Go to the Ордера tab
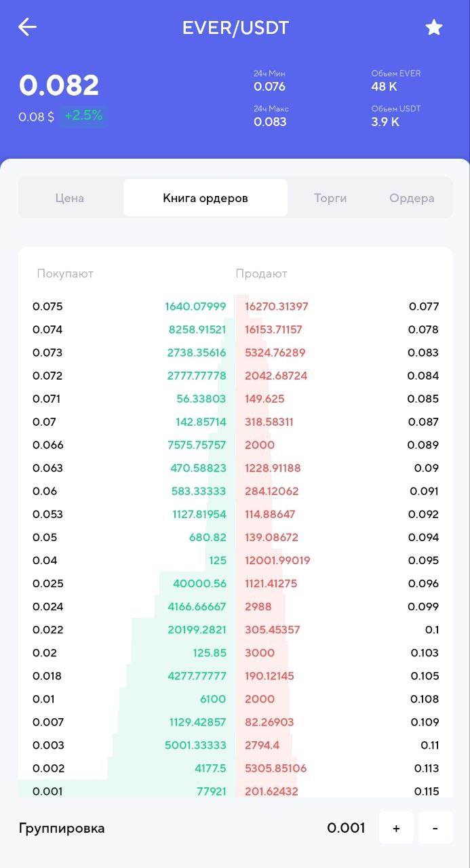 coord(412,198)
